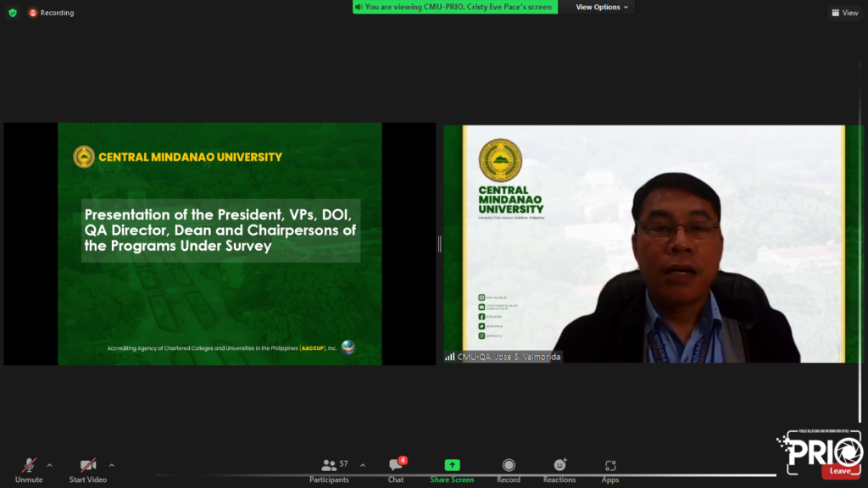Click the shared presentation slide
Image resolution: width=868 pixels, height=488 pixels.
point(220,243)
